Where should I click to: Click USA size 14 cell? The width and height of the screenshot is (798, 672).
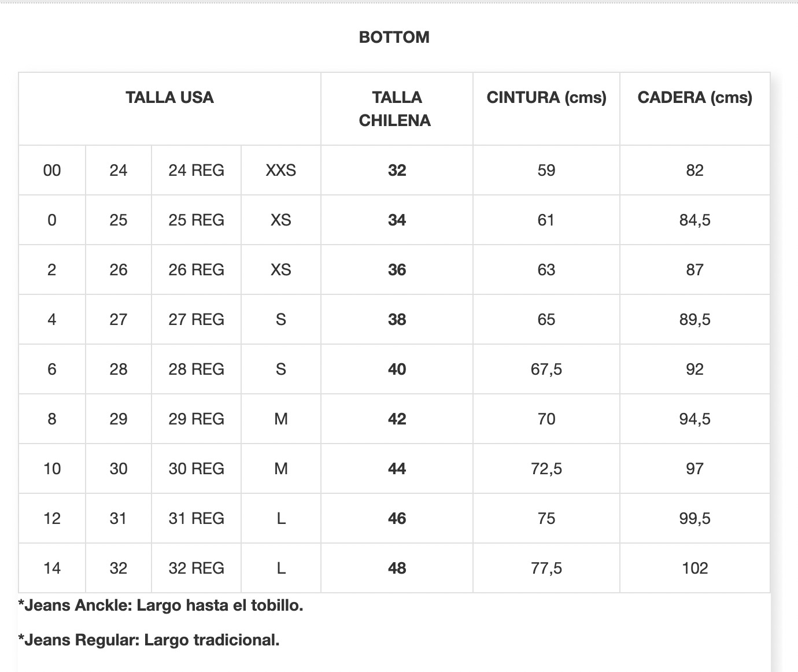click(x=52, y=568)
